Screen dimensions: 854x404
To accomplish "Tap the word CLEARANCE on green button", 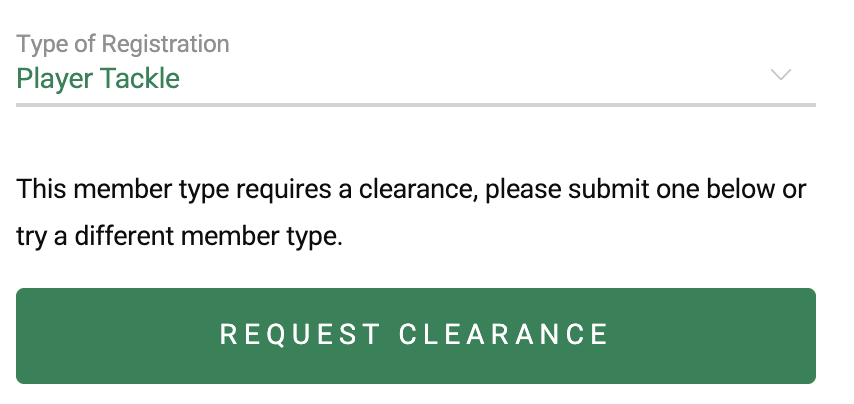I will coord(504,334).
